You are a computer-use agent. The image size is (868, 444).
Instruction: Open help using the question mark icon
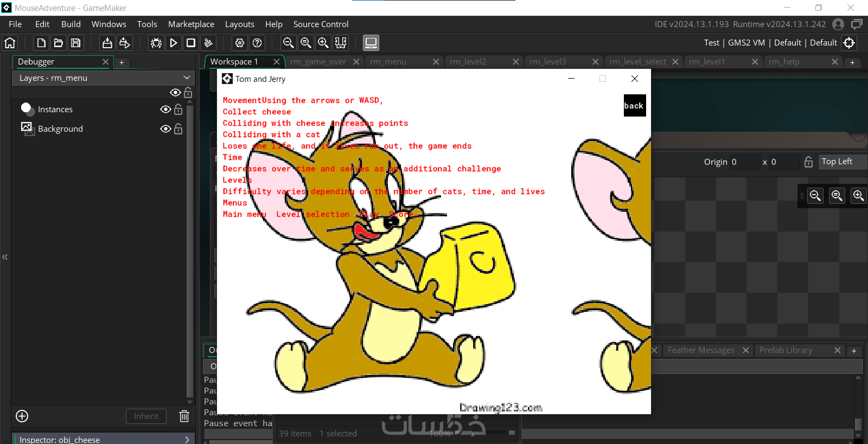tap(258, 43)
